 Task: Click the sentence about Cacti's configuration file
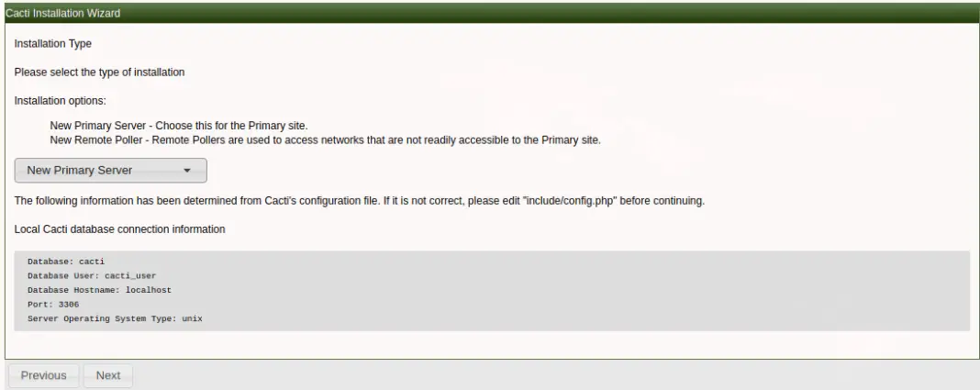point(360,201)
